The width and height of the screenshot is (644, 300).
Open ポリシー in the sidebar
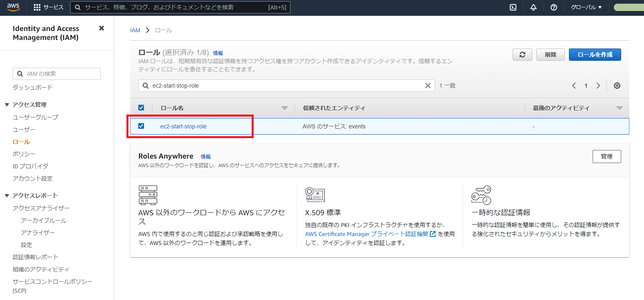24,154
